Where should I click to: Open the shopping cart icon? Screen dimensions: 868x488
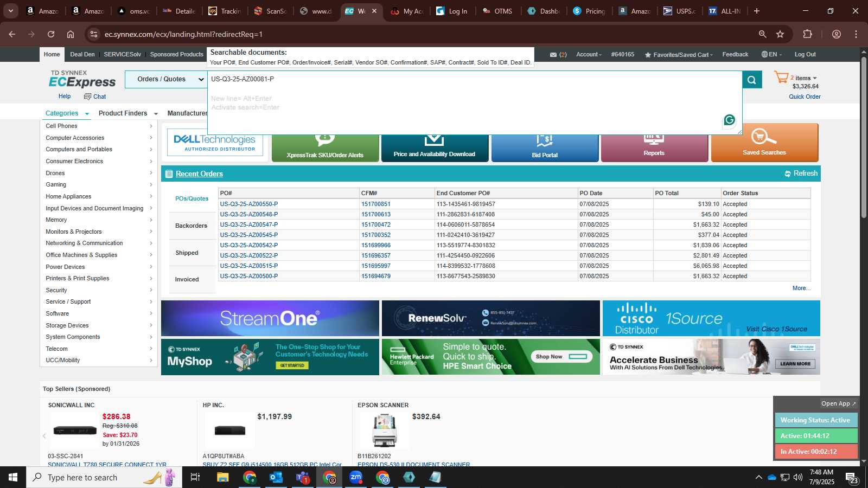coord(781,77)
